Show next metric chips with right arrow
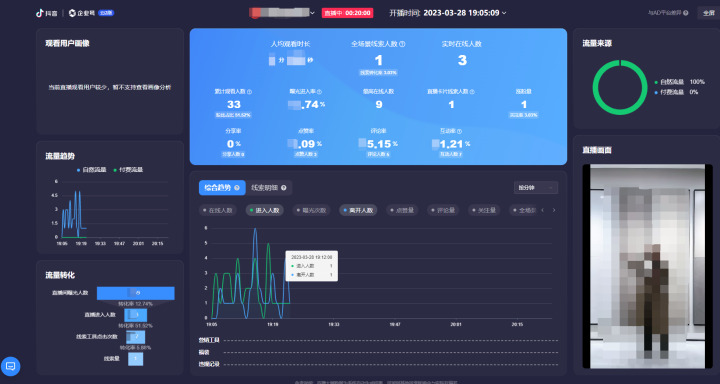The image size is (720, 384). pyautogui.click(x=554, y=210)
